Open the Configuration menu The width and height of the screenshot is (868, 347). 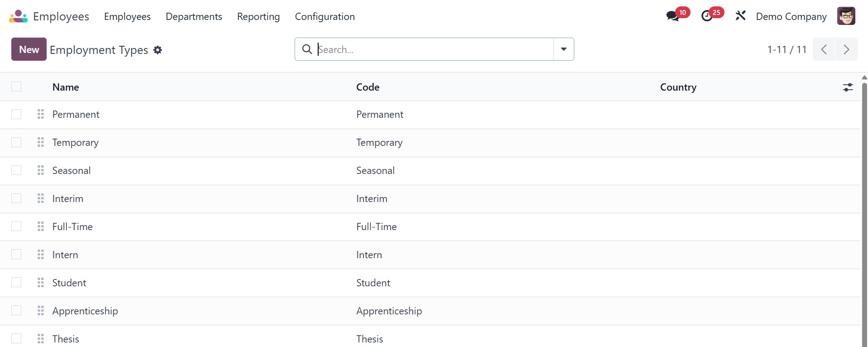click(x=324, y=16)
